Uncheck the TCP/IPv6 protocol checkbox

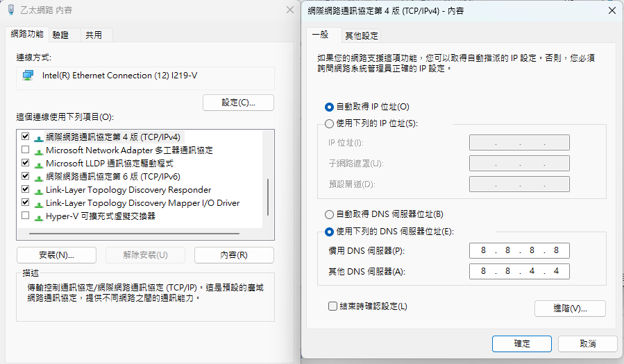pos(26,177)
